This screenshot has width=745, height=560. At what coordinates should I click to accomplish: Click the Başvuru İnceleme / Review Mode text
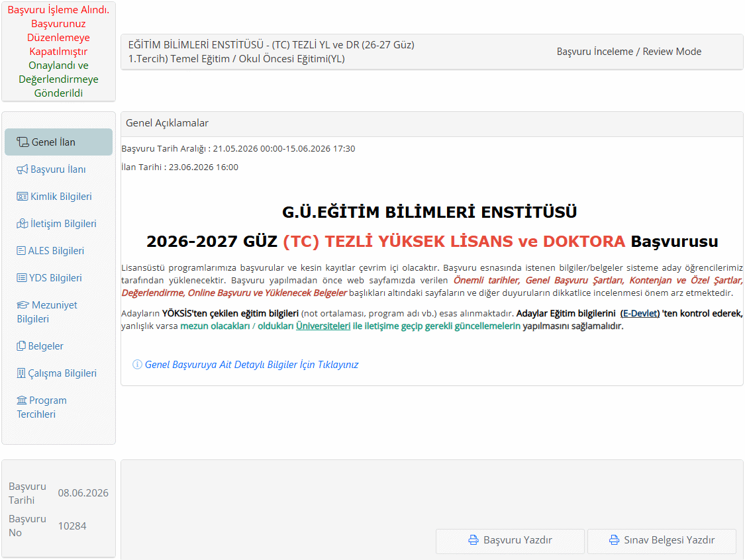point(629,51)
